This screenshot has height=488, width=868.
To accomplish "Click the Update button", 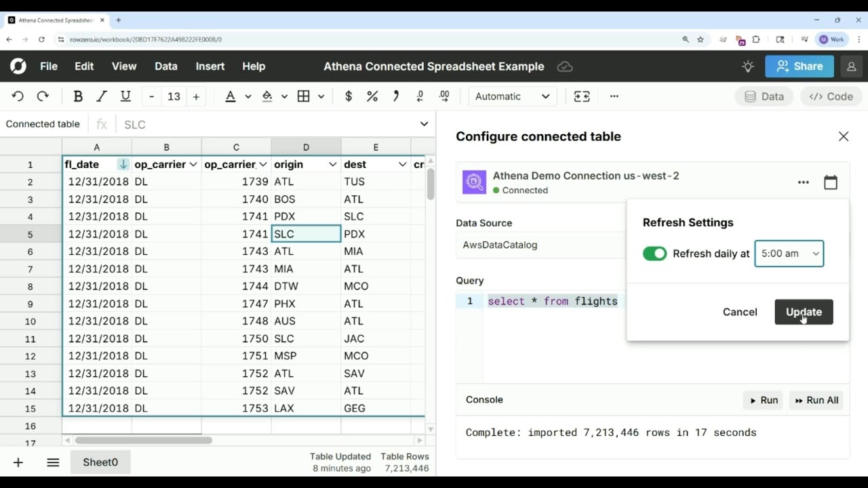I will 804,312.
